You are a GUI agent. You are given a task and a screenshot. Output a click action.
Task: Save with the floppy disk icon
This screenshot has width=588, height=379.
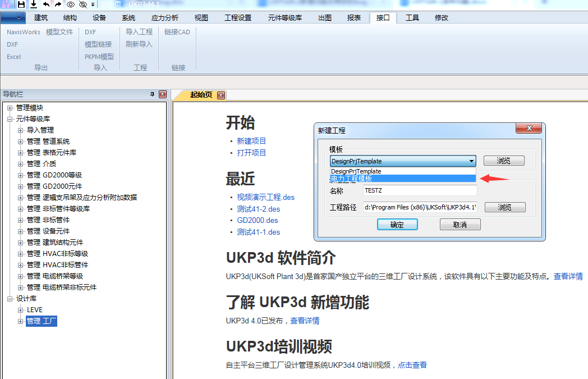pos(21,4)
